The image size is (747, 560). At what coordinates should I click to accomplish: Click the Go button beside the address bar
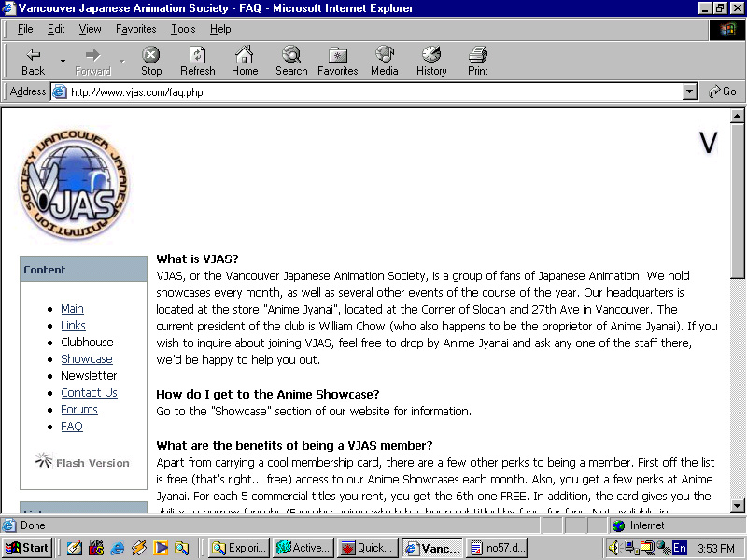point(722,91)
